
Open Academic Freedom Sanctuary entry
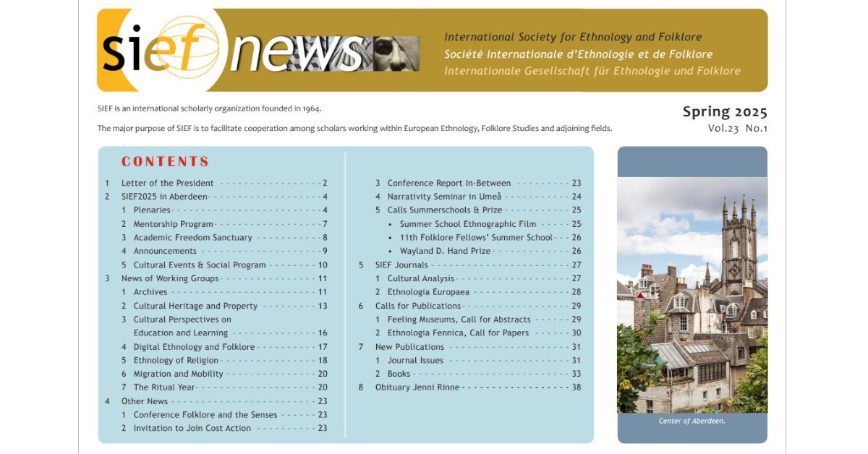pyautogui.click(x=192, y=238)
